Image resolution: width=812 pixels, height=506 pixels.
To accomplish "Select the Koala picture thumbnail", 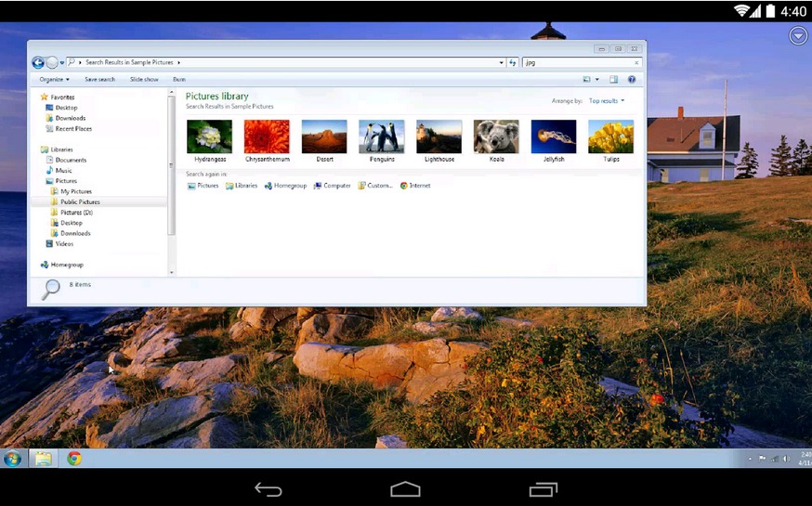I will tap(496, 136).
